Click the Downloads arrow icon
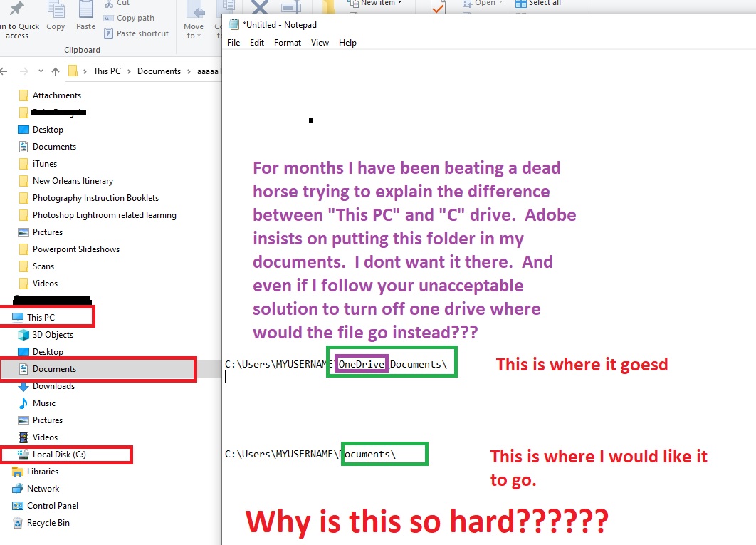Screen dimensions: 756x545 [23, 386]
